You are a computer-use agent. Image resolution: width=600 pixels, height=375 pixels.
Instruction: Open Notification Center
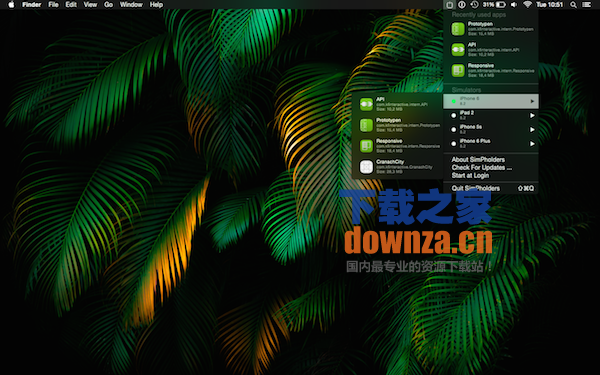(587, 5)
